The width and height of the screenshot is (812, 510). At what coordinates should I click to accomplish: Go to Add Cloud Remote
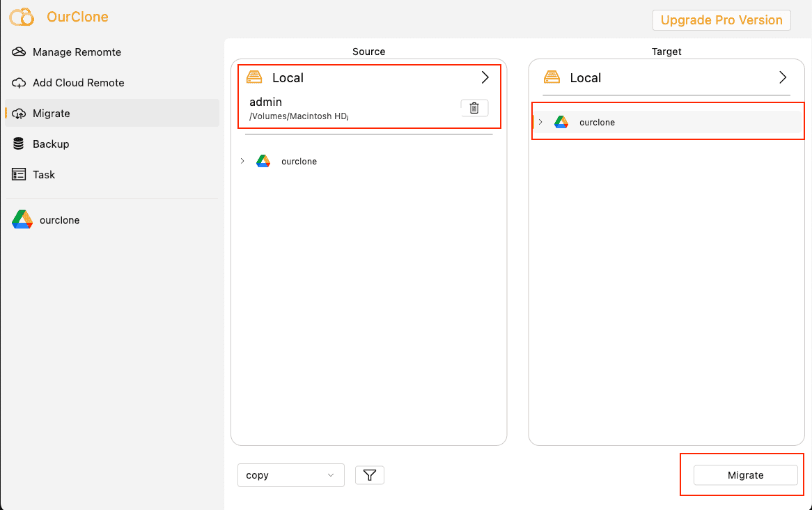[78, 83]
